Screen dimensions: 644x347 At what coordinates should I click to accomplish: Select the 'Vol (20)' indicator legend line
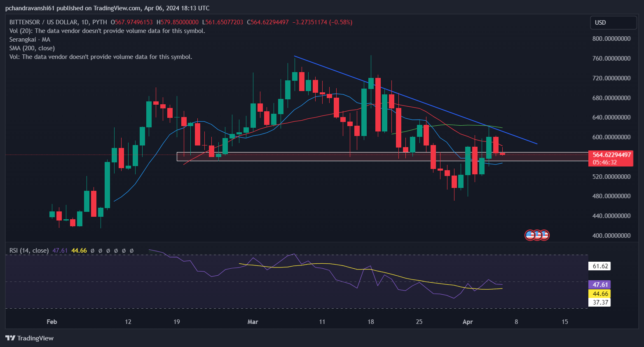[x=107, y=31]
